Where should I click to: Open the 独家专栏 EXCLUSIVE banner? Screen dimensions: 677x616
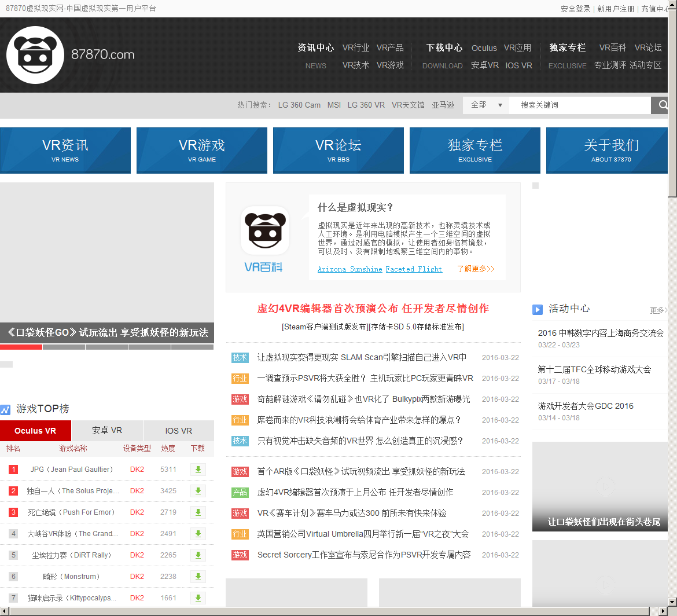475,151
